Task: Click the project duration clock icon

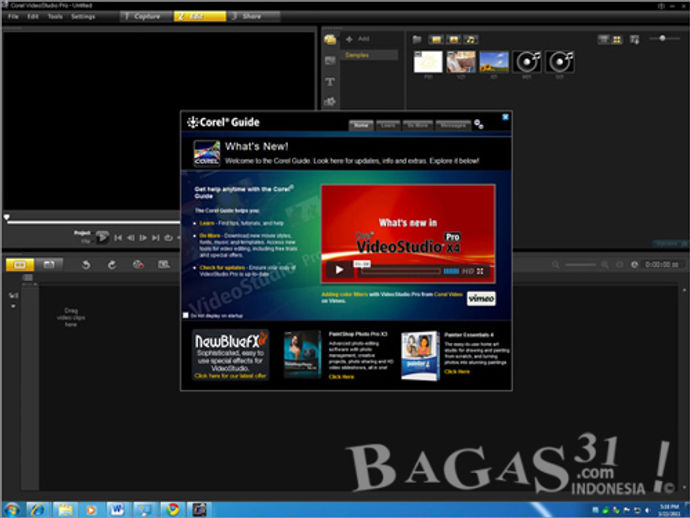Action: pyautogui.click(x=635, y=265)
